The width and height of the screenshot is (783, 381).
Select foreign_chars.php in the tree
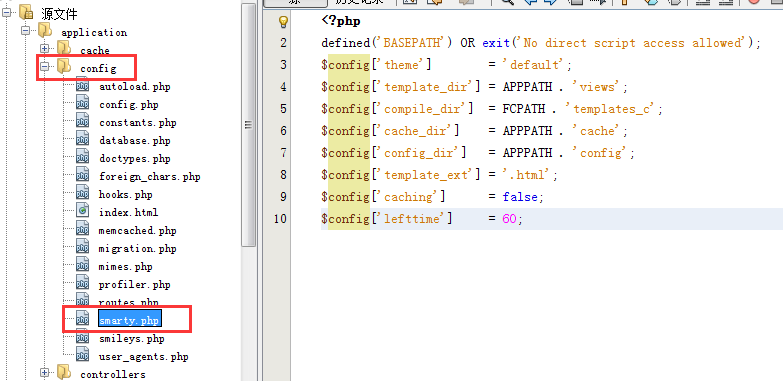point(150,177)
